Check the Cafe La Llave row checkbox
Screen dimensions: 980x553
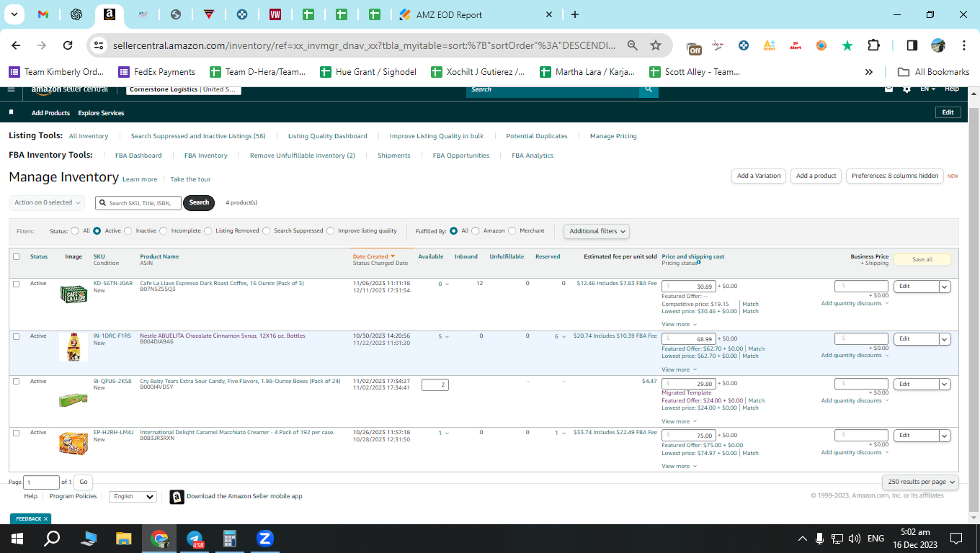click(x=17, y=284)
